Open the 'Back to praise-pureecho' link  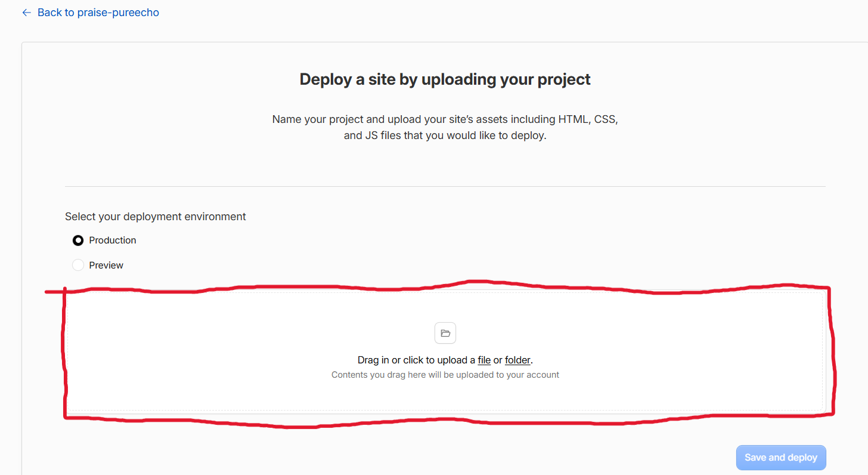click(91, 13)
